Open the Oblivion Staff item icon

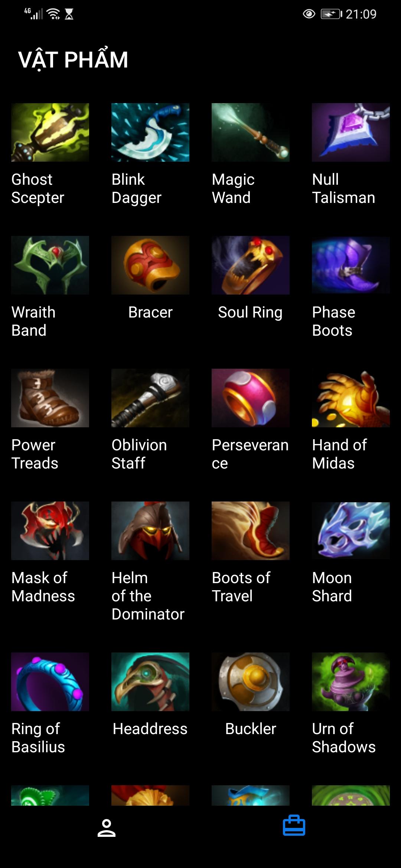coord(150,398)
